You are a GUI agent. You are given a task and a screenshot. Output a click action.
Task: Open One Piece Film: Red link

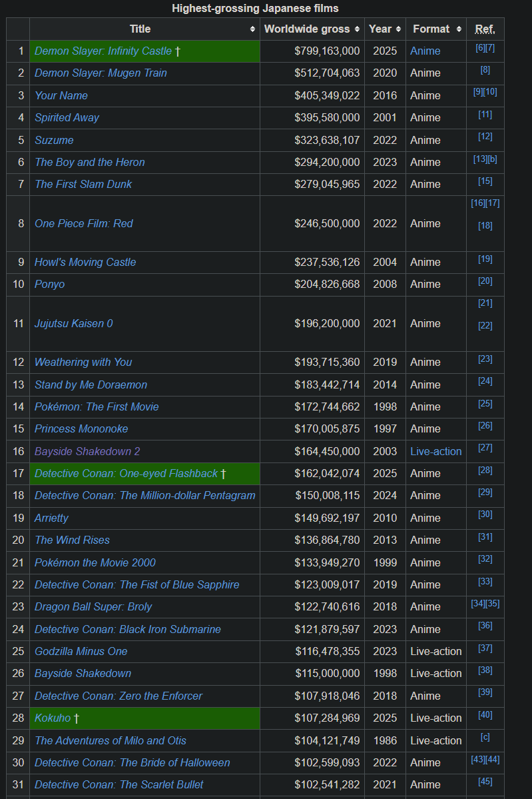pyautogui.click(x=83, y=223)
